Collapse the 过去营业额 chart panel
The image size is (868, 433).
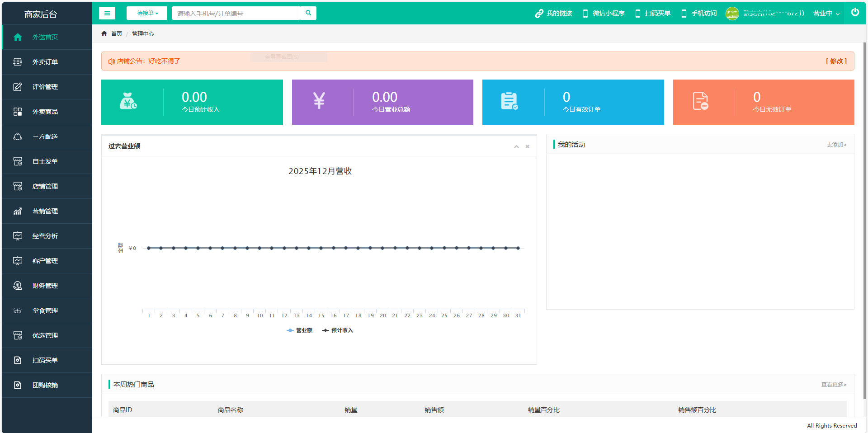tap(516, 146)
